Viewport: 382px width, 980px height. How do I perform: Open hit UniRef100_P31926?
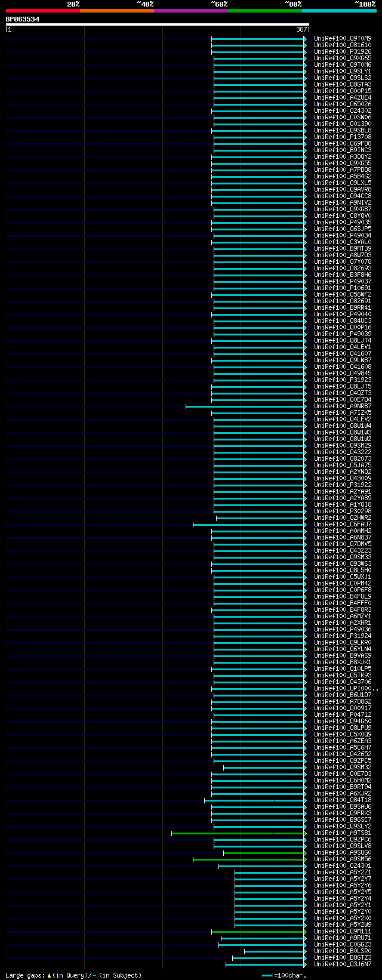click(343, 51)
